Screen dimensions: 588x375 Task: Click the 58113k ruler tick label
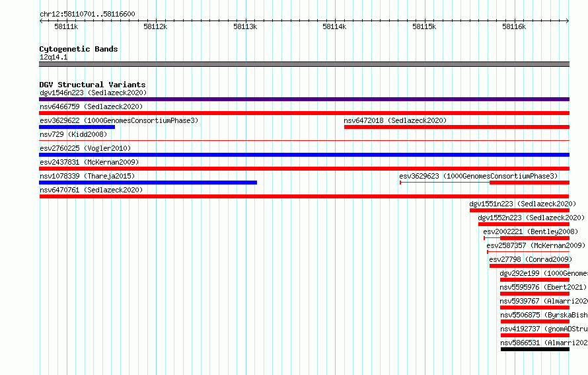(x=245, y=26)
